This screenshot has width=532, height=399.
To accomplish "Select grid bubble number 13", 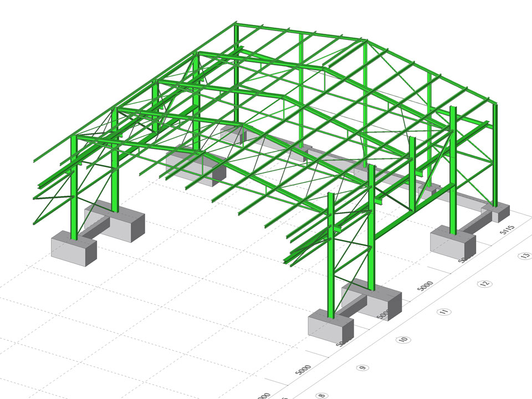I will 523,257.
